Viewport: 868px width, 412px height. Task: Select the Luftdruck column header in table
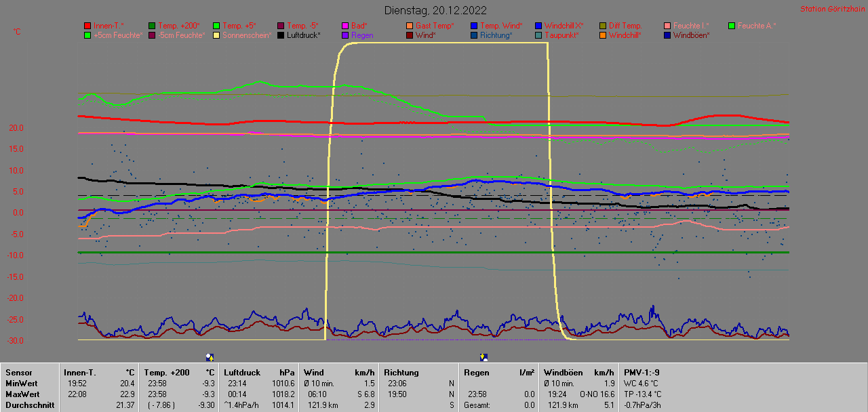tap(241, 372)
